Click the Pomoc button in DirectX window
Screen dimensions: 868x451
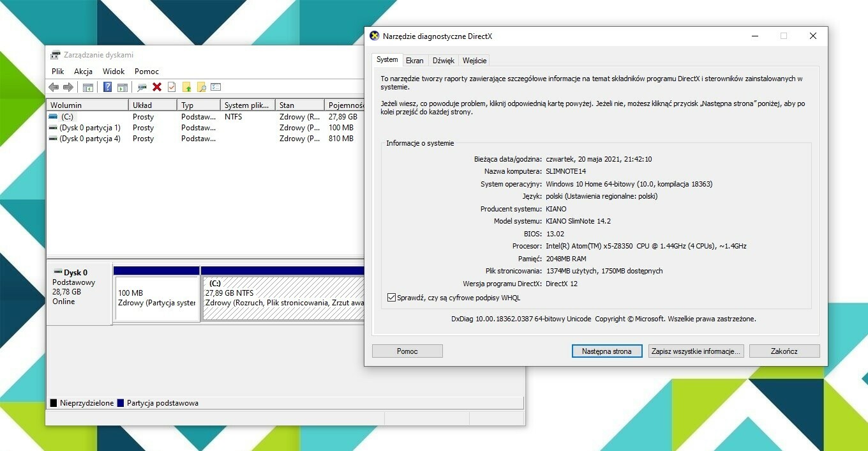pyautogui.click(x=407, y=351)
